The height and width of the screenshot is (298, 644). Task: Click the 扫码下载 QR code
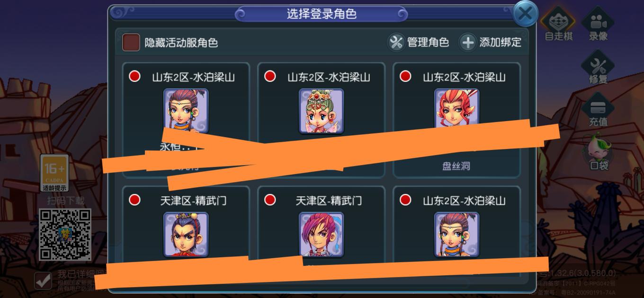point(65,235)
